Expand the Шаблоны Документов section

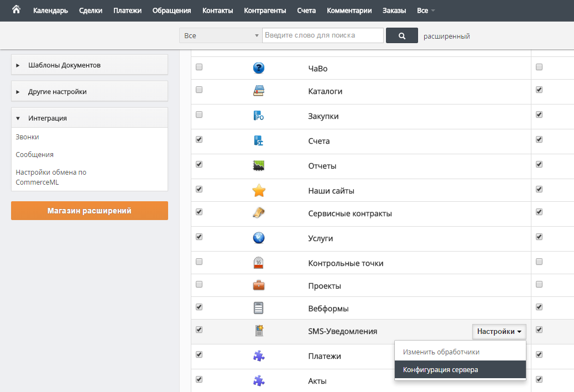click(90, 65)
